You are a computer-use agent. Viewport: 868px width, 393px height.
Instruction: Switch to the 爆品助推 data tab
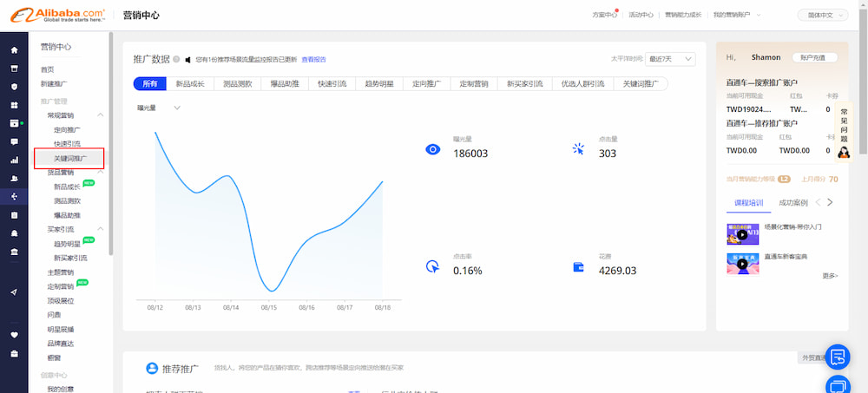point(285,83)
